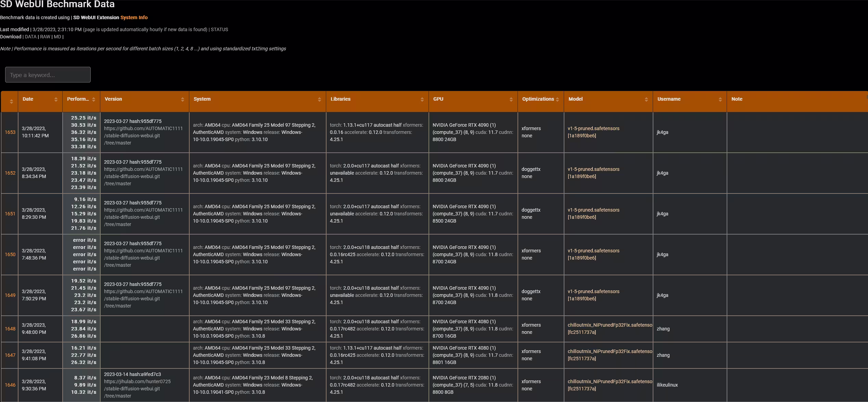Image resolution: width=868 pixels, height=402 pixels.
Task: Click the Model column sort icon
Action: coord(646,99)
